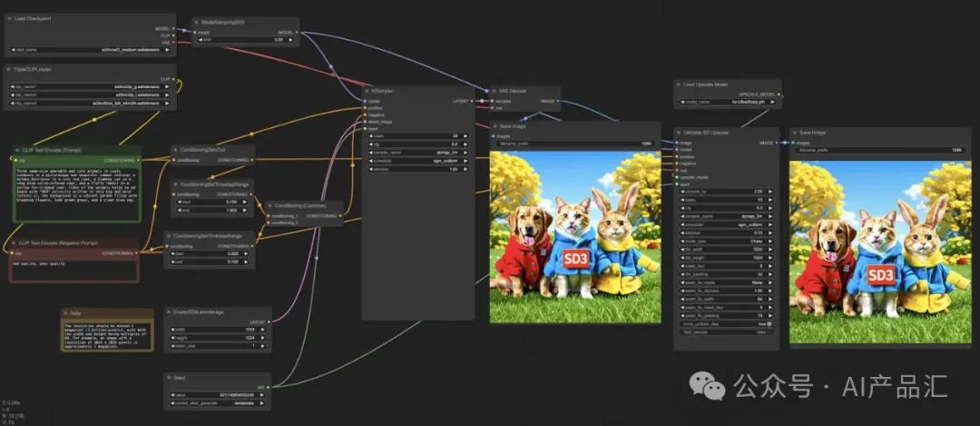Click the INT output slot on Seed node

point(268,387)
